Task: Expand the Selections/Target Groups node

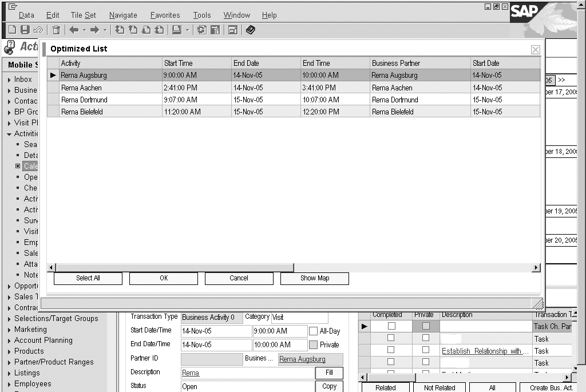Action: 9,319
